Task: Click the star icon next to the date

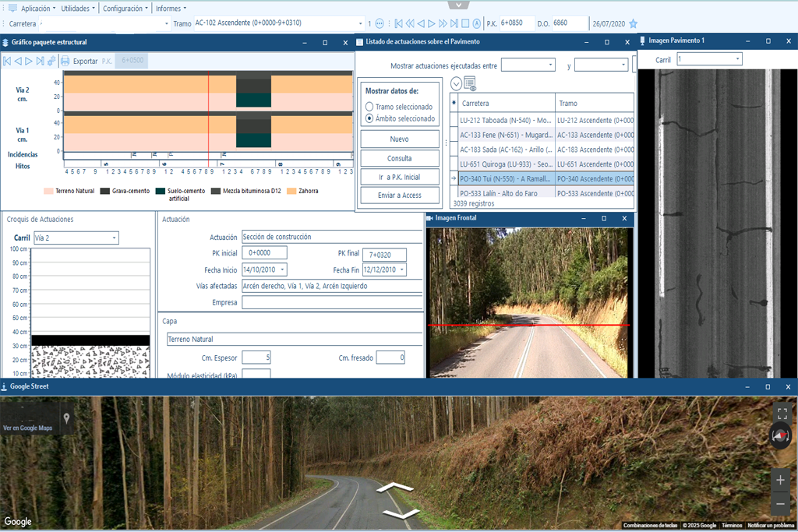Action: pos(633,23)
